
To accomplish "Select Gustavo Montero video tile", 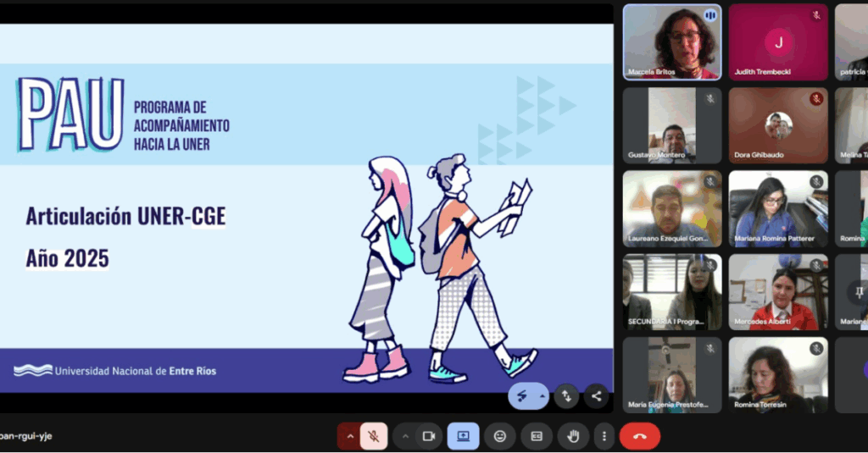I will (672, 125).
